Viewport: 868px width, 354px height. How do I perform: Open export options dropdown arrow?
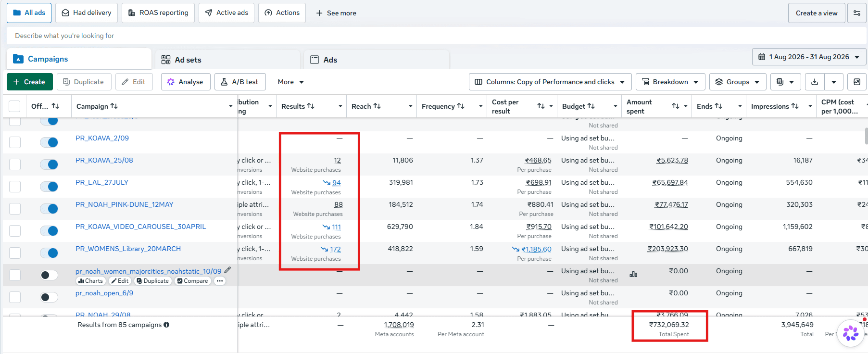pos(834,82)
